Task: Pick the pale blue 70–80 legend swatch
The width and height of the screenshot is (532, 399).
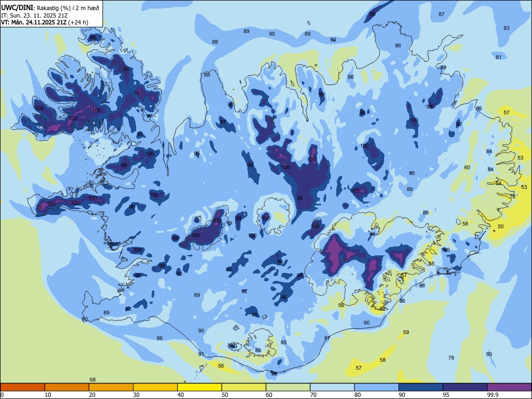Action: (x=332, y=387)
